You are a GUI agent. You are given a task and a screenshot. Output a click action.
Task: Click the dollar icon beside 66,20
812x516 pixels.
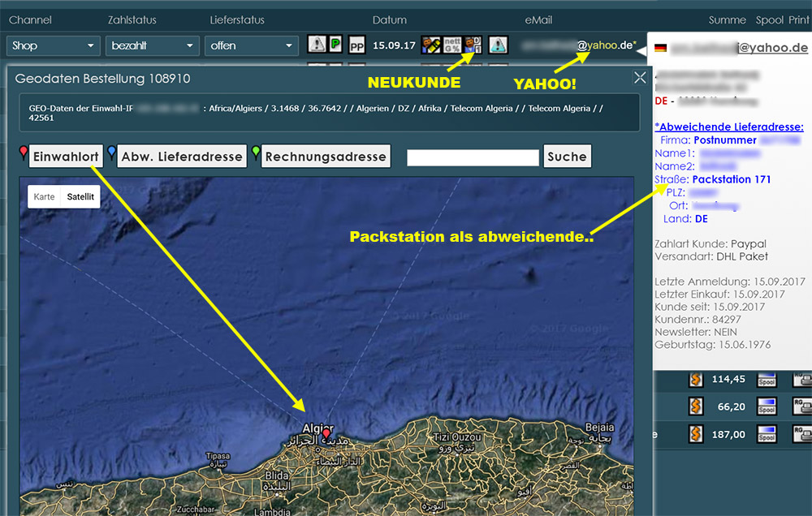[696, 406]
